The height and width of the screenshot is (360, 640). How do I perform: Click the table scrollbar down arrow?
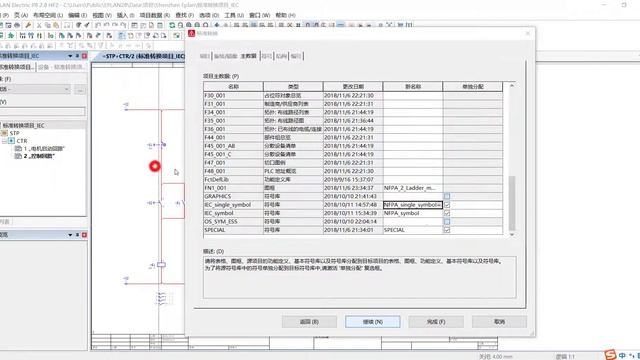click(x=512, y=235)
